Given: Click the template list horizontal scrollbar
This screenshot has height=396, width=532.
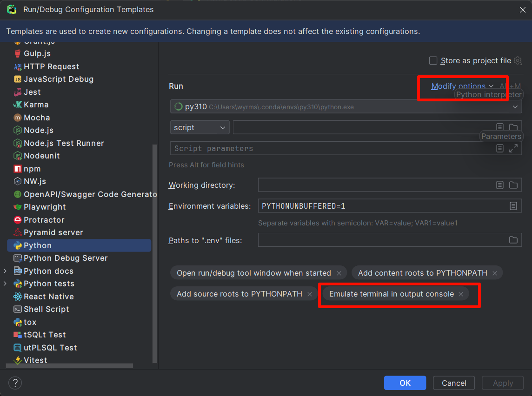Looking at the screenshot, I should point(70,366).
